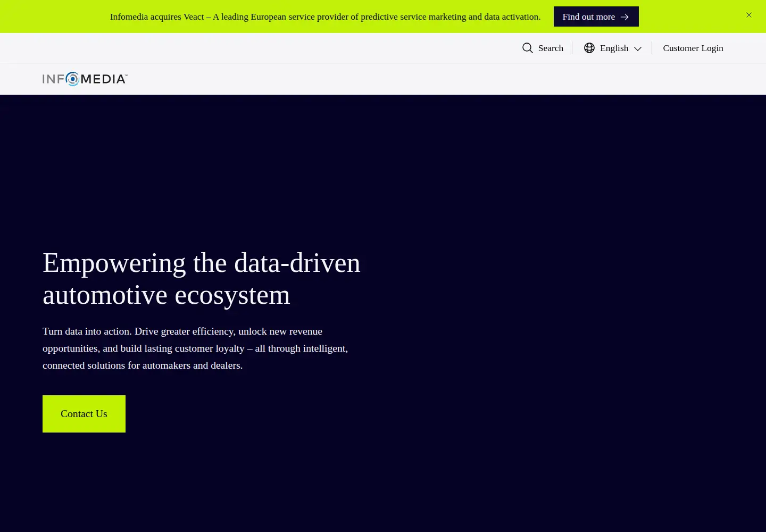This screenshot has height=532, width=766.
Task: Click the 'Empowering the data-driven' headline
Action: click(202, 279)
